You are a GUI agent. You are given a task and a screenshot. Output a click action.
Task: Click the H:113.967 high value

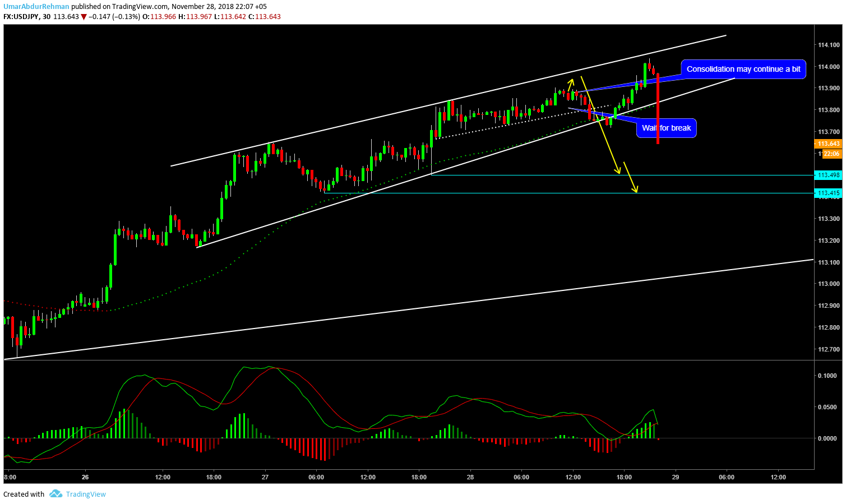pos(196,17)
